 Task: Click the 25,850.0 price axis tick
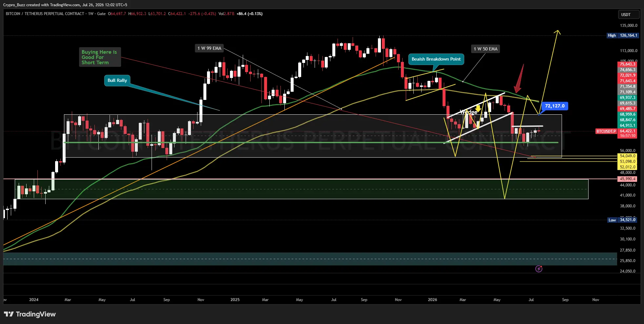pyautogui.click(x=628, y=261)
